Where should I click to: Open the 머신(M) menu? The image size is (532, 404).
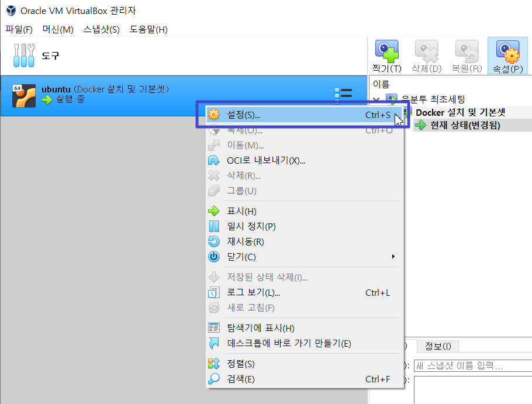coord(58,29)
